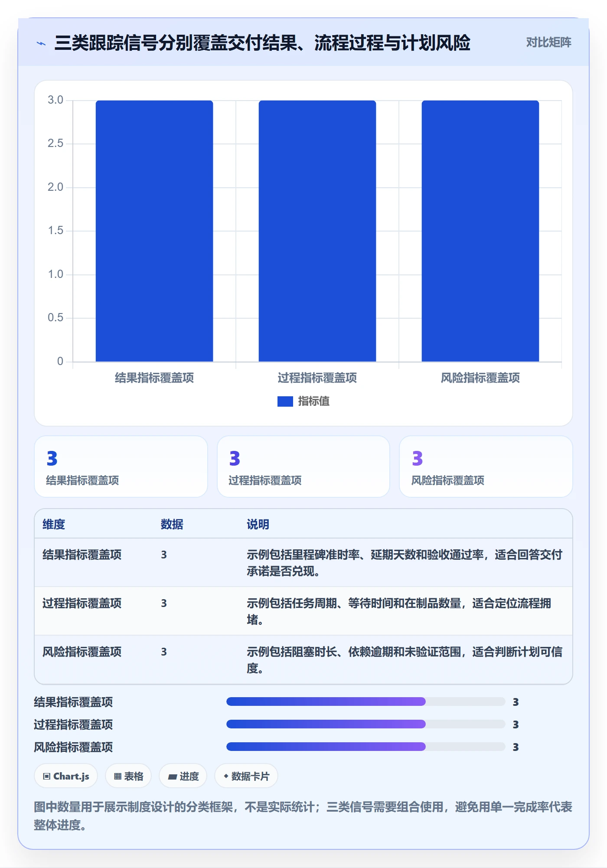The image size is (607, 868).
Task: Select the 风险指标覆盖项 table row name
Action: (x=82, y=652)
